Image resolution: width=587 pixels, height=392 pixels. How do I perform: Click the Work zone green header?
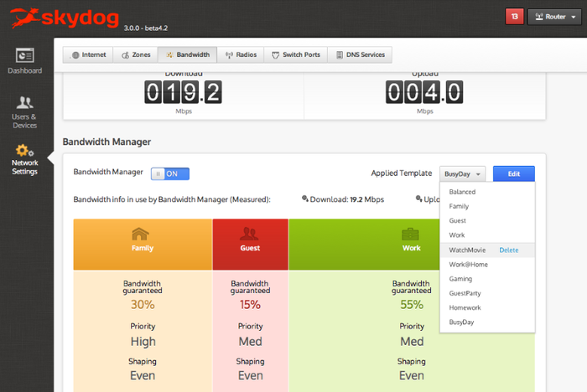pyautogui.click(x=364, y=245)
